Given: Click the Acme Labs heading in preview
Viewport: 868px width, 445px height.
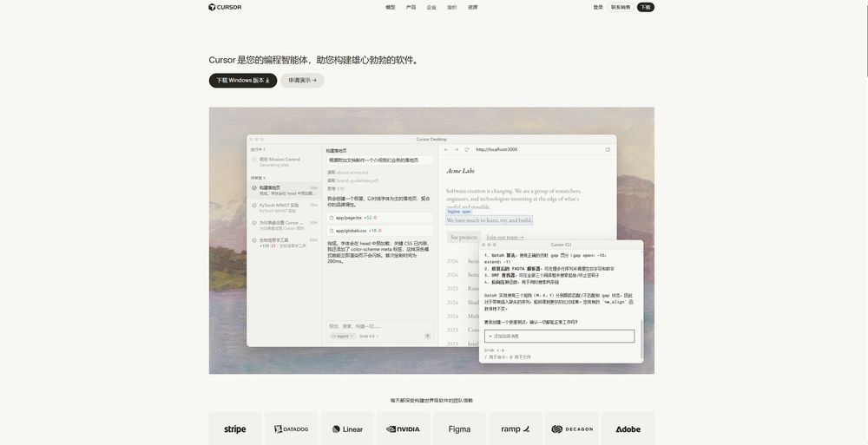Looking at the screenshot, I should 461,171.
